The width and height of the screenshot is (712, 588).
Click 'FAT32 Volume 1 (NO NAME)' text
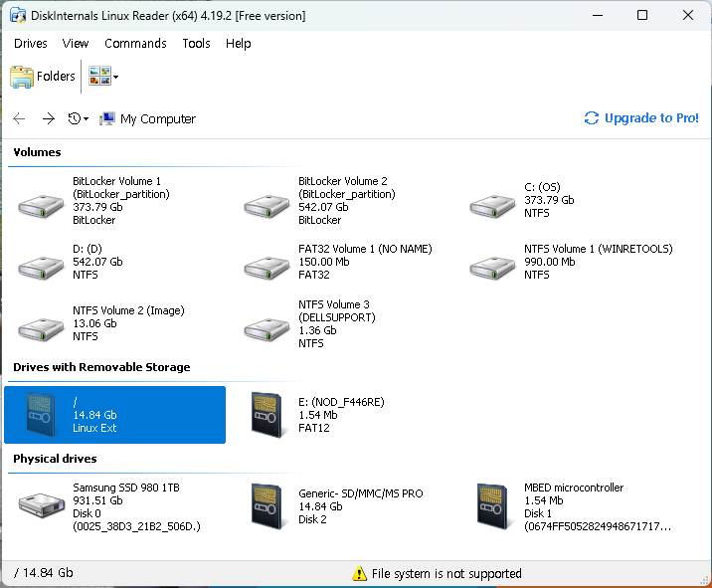pos(365,249)
